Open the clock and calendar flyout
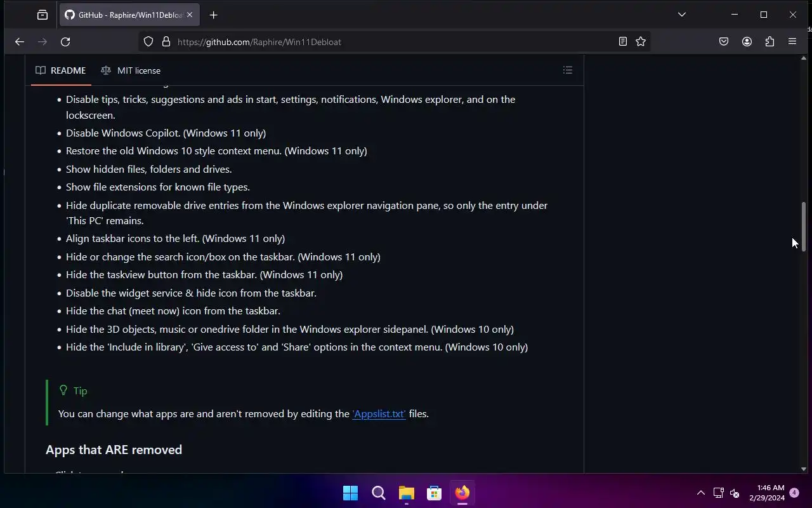 point(767,493)
